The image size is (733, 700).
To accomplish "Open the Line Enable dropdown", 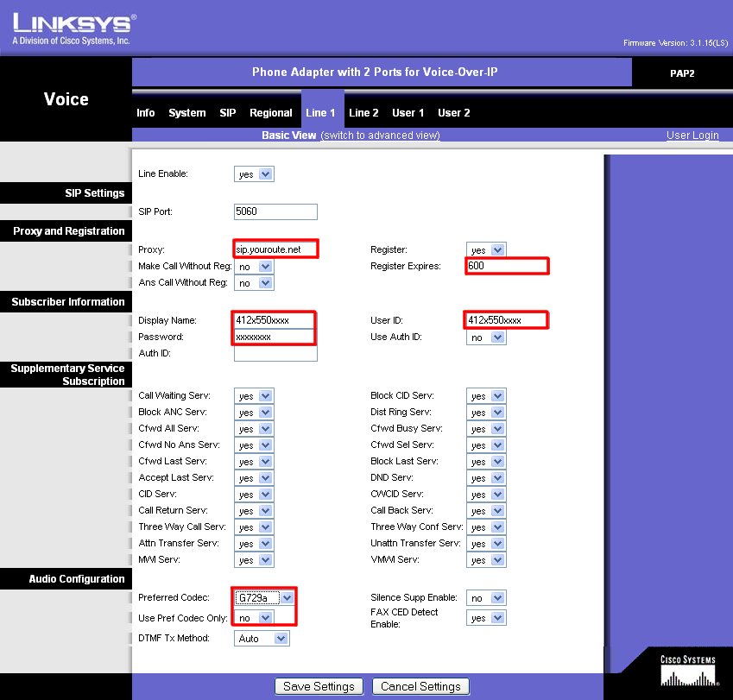I will (254, 174).
